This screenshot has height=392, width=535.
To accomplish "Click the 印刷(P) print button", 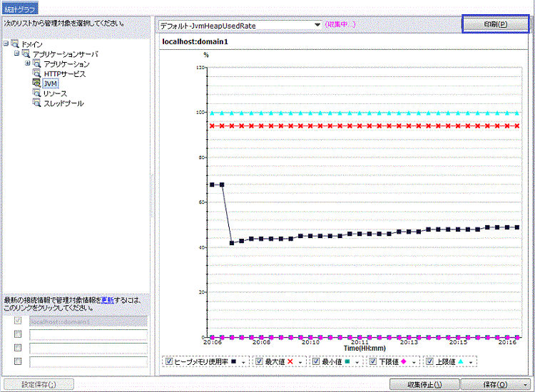I will click(495, 24).
